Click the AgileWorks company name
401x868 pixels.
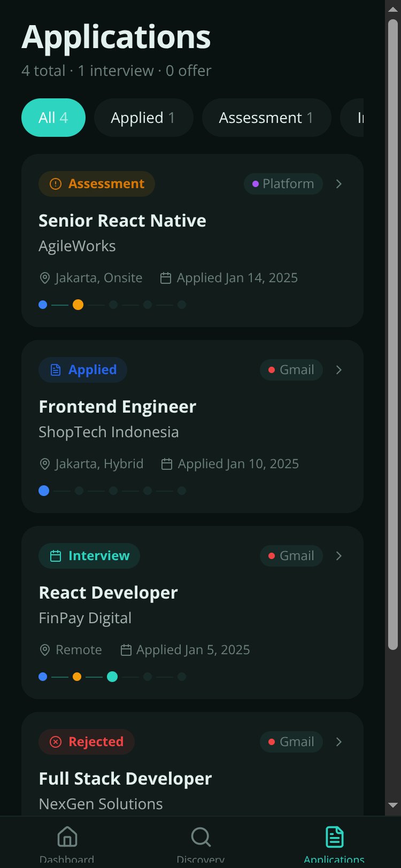tap(77, 246)
